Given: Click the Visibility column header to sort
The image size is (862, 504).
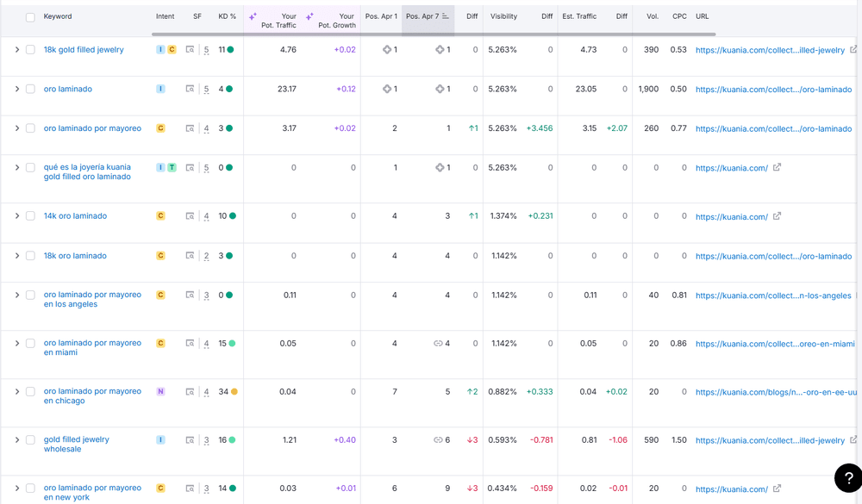Looking at the screenshot, I should click(503, 16).
